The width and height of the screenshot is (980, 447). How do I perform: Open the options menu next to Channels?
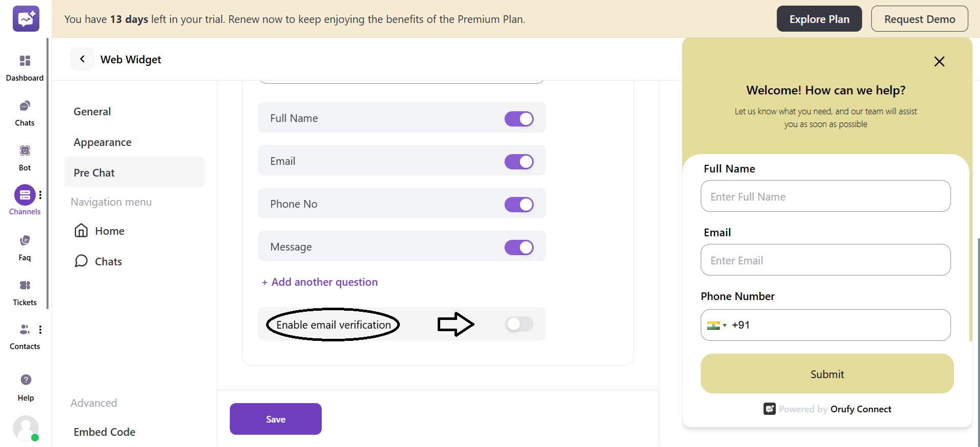[41, 194]
